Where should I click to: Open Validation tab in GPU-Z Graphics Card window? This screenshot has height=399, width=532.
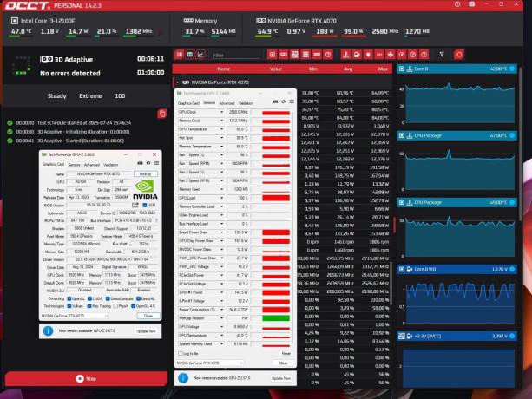(110, 165)
